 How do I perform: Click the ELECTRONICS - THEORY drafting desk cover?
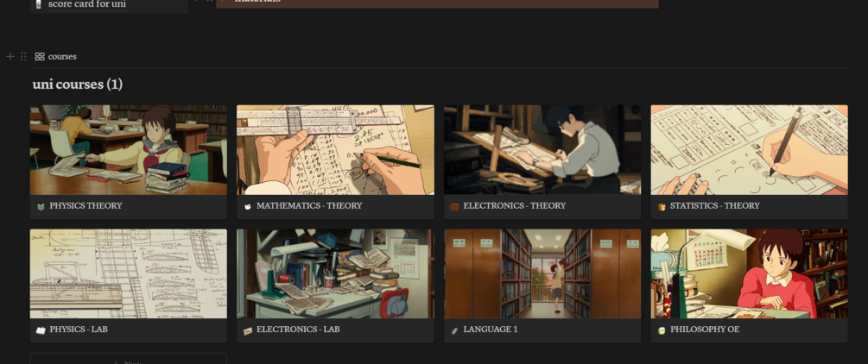[542, 150]
